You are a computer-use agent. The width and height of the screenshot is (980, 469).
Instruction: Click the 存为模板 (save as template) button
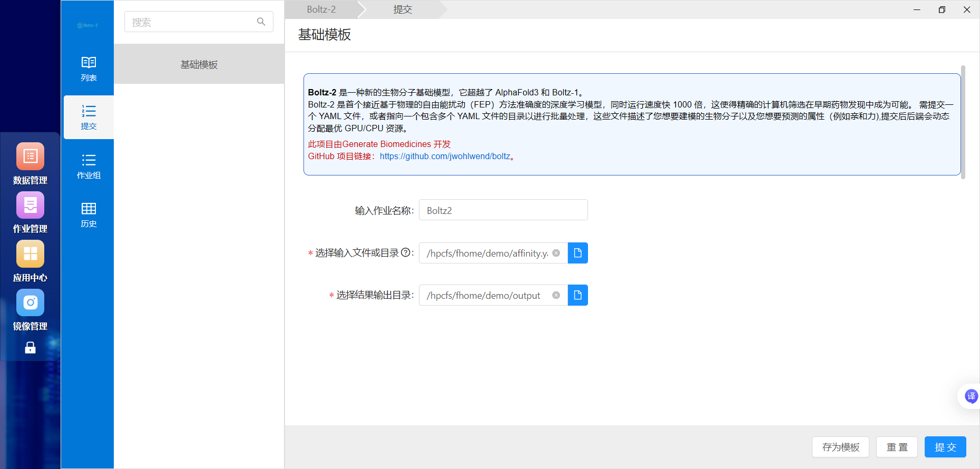click(x=840, y=447)
